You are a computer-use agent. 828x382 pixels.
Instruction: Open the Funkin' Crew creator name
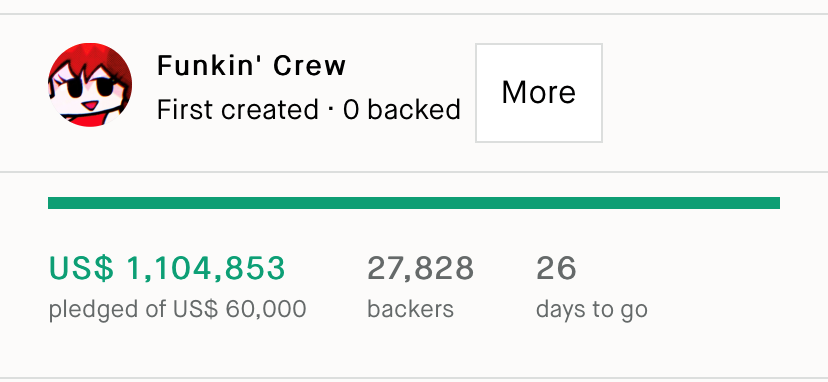pos(251,66)
